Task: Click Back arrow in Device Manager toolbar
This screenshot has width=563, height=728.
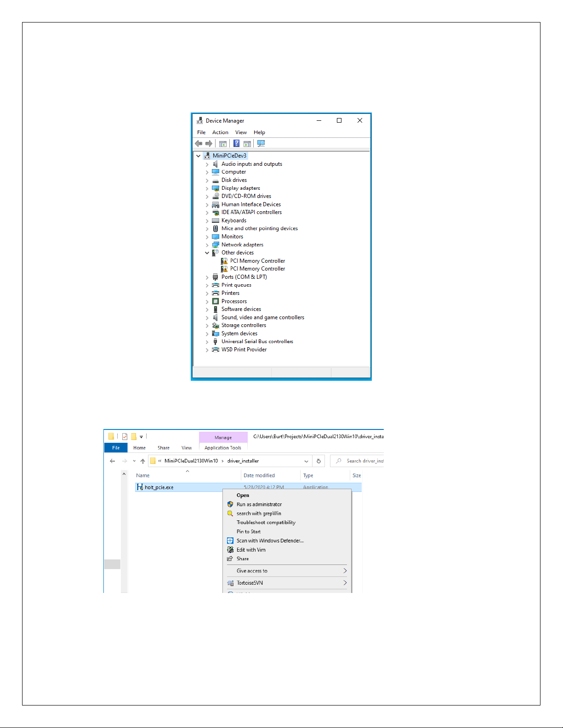Action: [x=199, y=144]
